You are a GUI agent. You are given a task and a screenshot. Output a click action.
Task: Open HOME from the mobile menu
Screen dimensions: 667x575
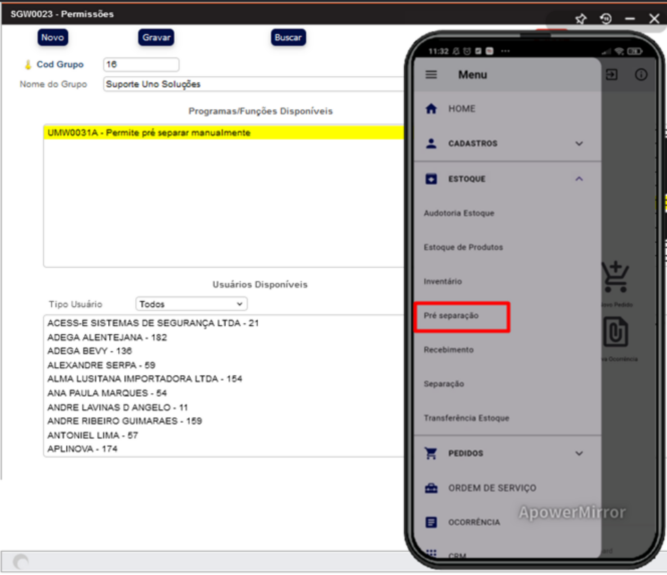click(461, 109)
